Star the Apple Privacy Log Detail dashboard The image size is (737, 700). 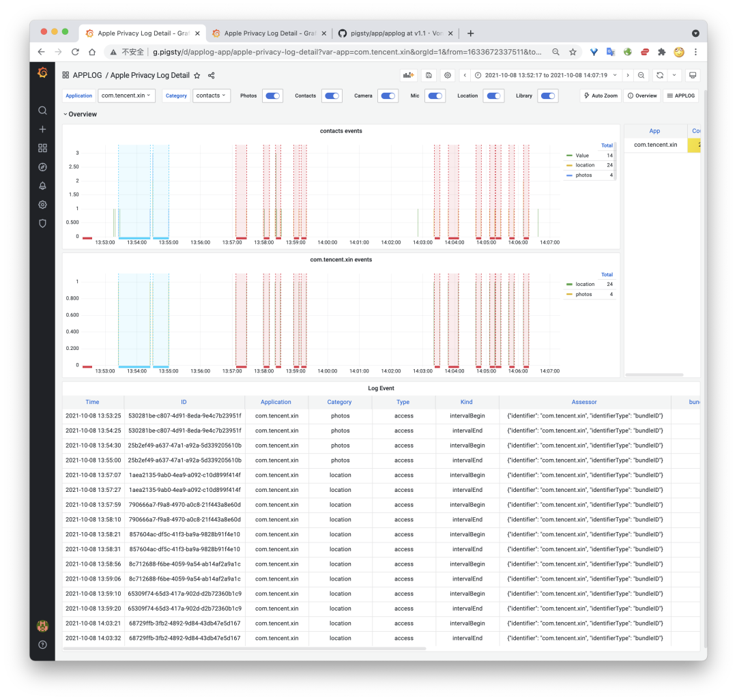[x=197, y=76]
